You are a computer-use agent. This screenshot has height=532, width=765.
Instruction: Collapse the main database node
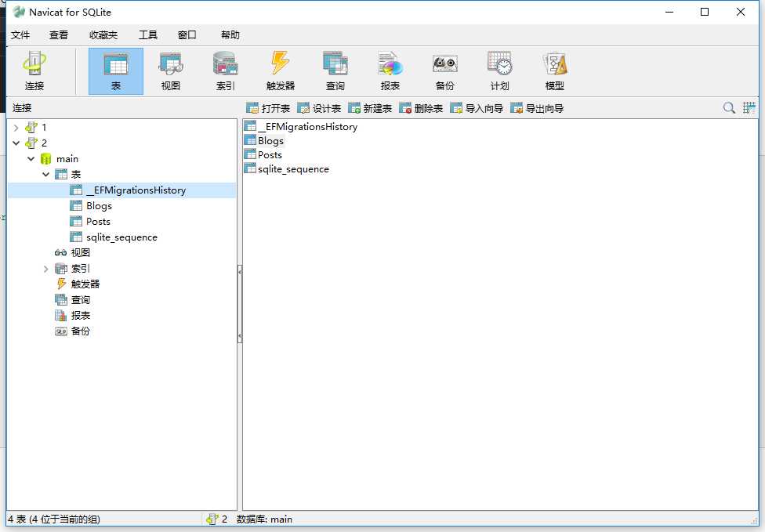[31, 159]
